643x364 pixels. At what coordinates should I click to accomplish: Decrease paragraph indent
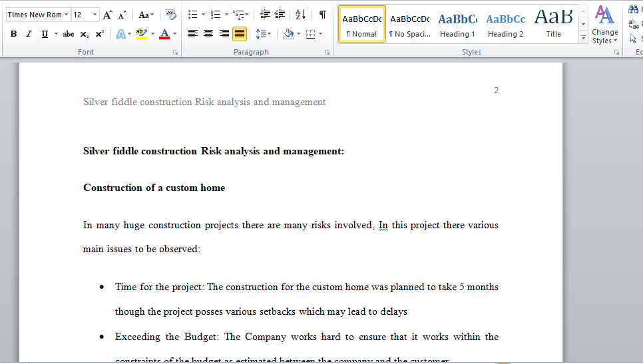pyautogui.click(x=265, y=15)
